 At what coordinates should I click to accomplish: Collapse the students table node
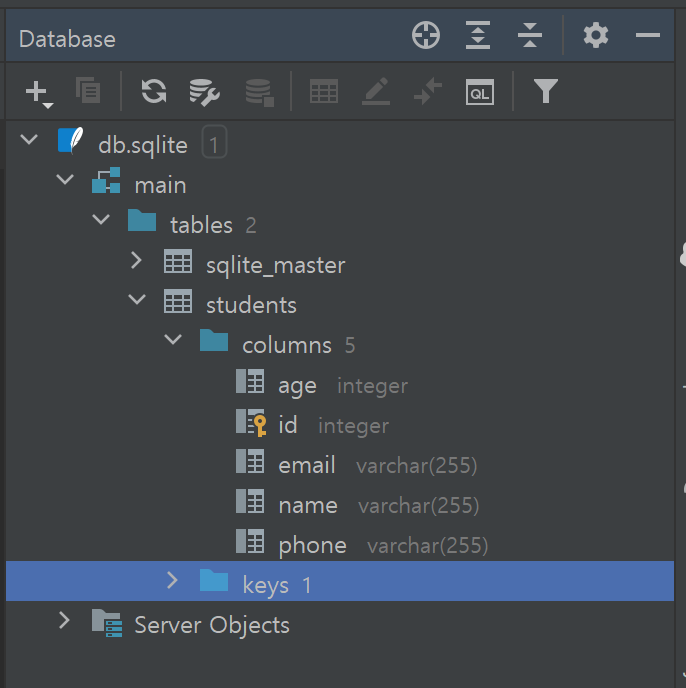[137, 299]
